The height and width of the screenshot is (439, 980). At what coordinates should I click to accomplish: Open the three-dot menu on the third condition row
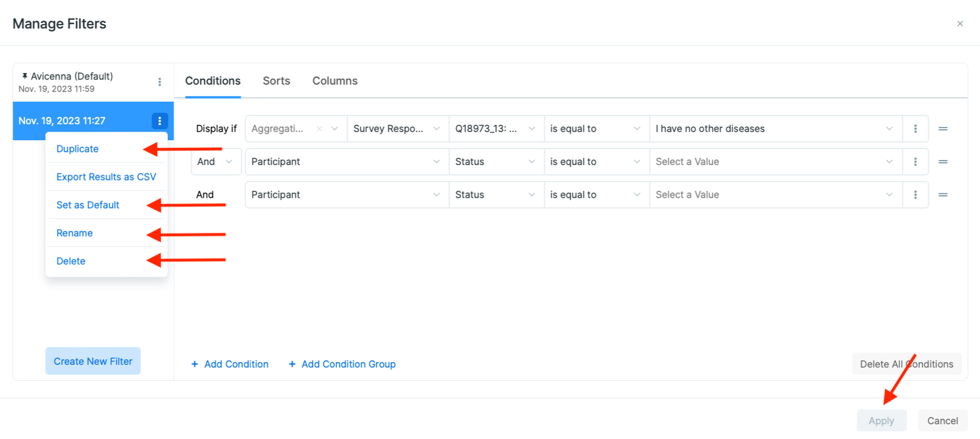(915, 195)
